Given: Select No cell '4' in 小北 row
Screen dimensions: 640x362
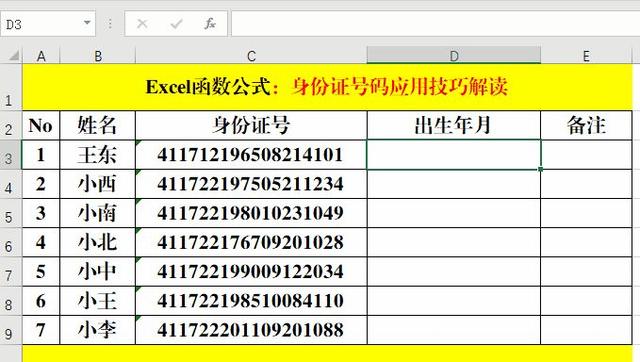Looking at the screenshot, I should (x=41, y=243).
